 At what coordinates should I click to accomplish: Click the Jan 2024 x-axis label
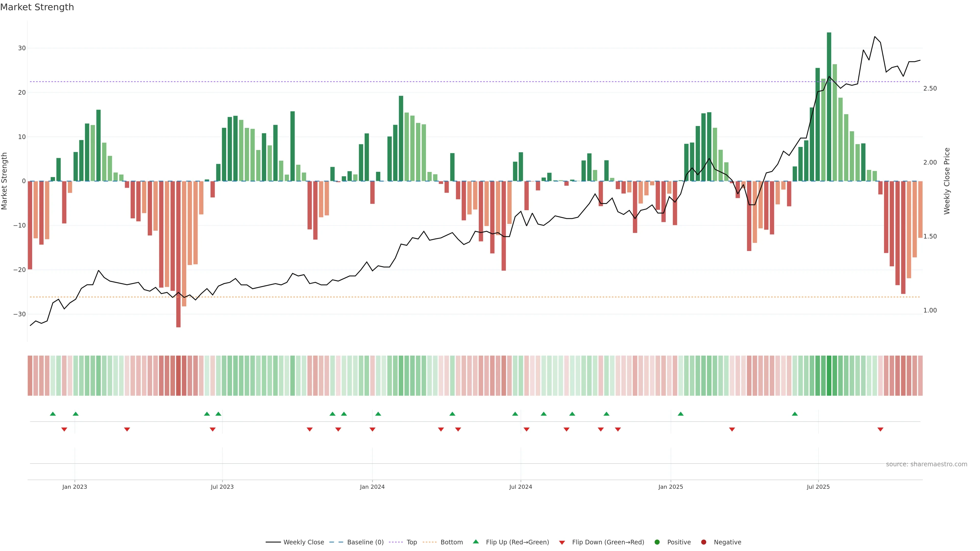click(x=372, y=487)
